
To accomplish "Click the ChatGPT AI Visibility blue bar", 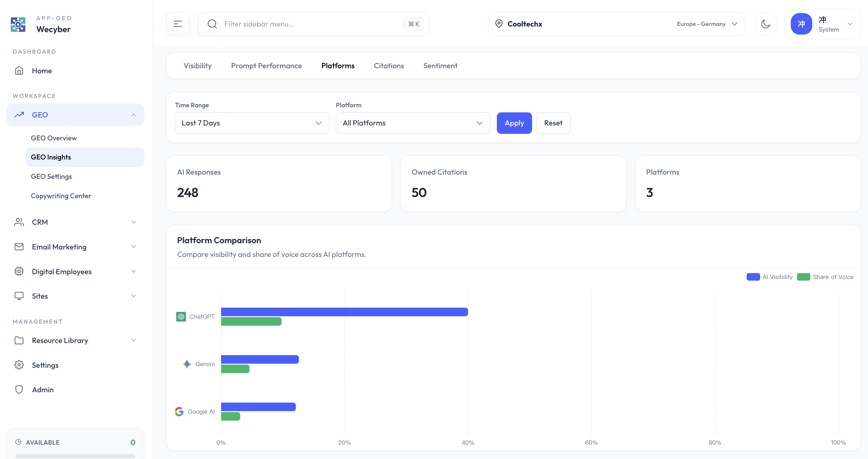I will click(x=344, y=312).
